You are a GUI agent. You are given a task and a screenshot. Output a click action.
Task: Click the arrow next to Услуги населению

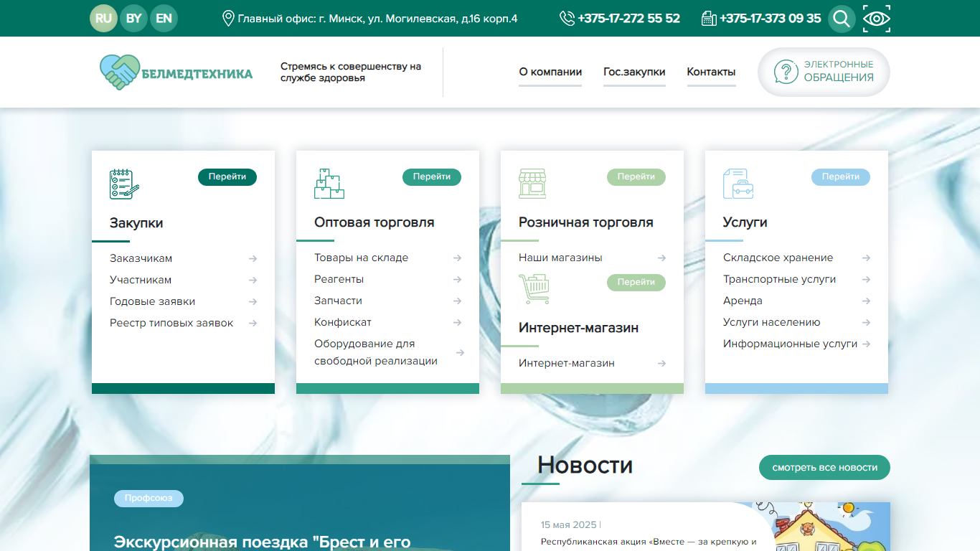coord(867,323)
